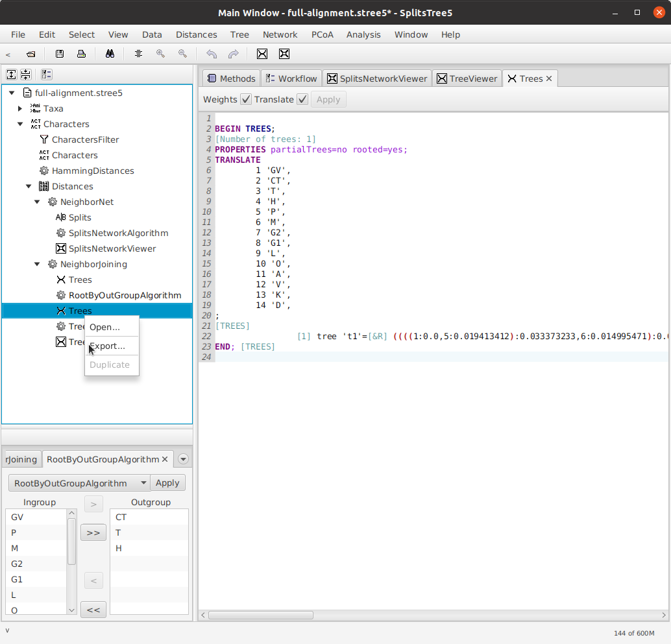Click the horizontal scrollbar under the text editor

coord(261,615)
